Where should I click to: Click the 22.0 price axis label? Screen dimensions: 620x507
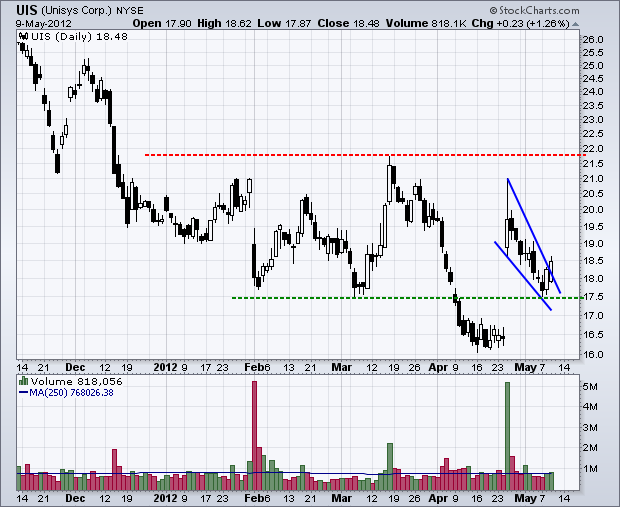593,149
